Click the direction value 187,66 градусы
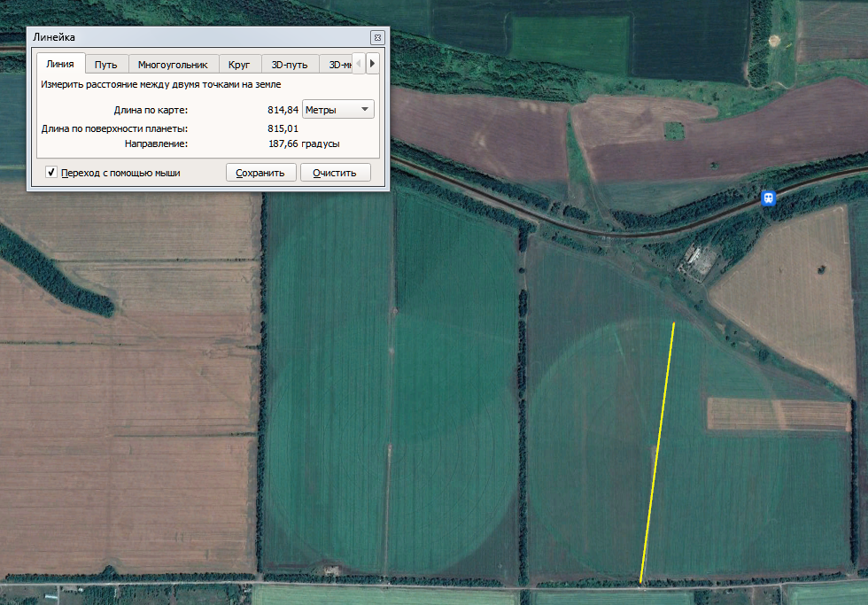The height and width of the screenshot is (605, 868). (304, 143)
